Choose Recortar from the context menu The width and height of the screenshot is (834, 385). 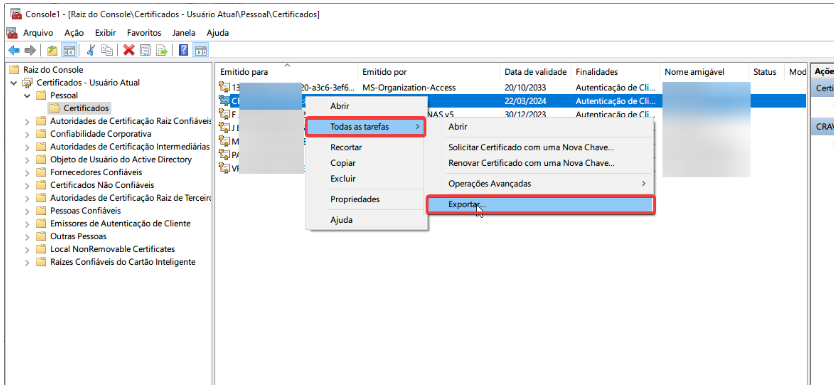(366, 147)
